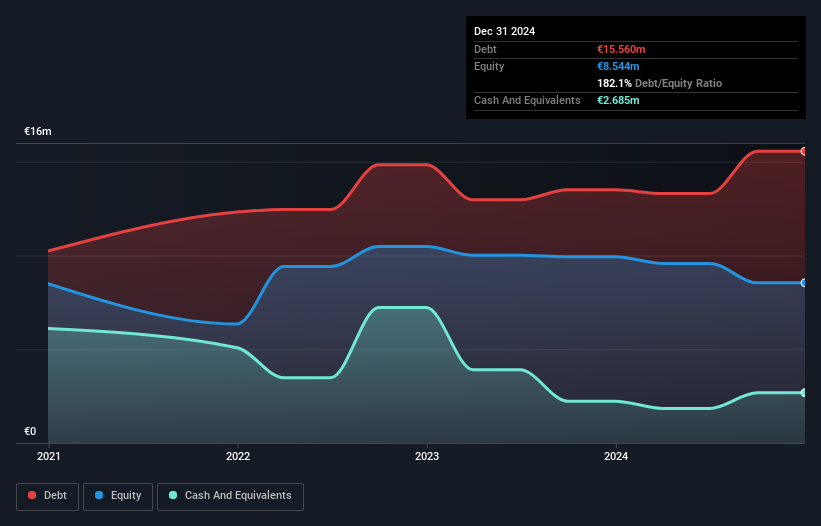The width and height of the screenshot is (821, 526).
Task: Select the red Debt endpoint marker
Action: click(x=804, y=151)
